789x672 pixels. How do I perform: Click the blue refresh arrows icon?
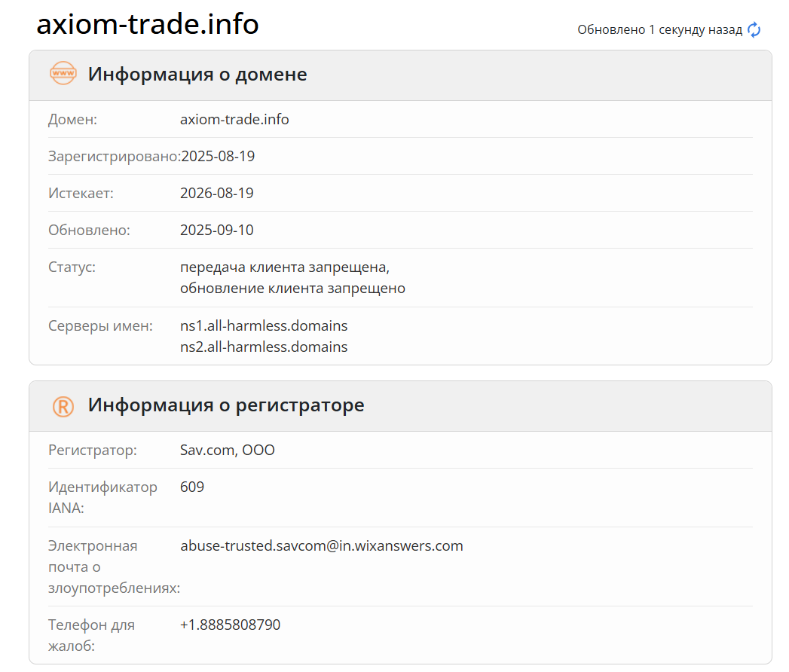(754, 30)
